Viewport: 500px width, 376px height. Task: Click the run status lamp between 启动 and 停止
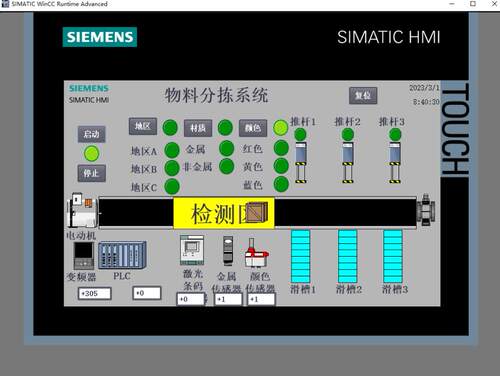pyautogui.click(x=92, y=154)
